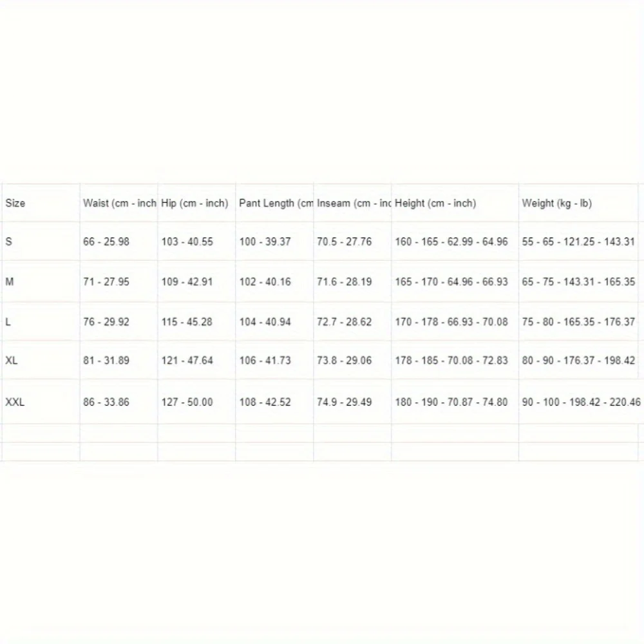Click the size M row label

[10, 282]
